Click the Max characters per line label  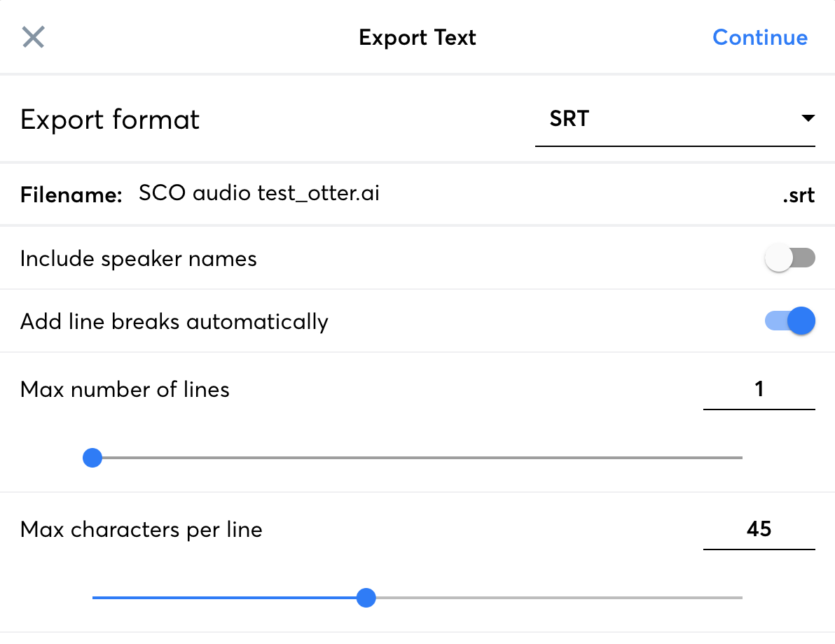click(142, 530)
